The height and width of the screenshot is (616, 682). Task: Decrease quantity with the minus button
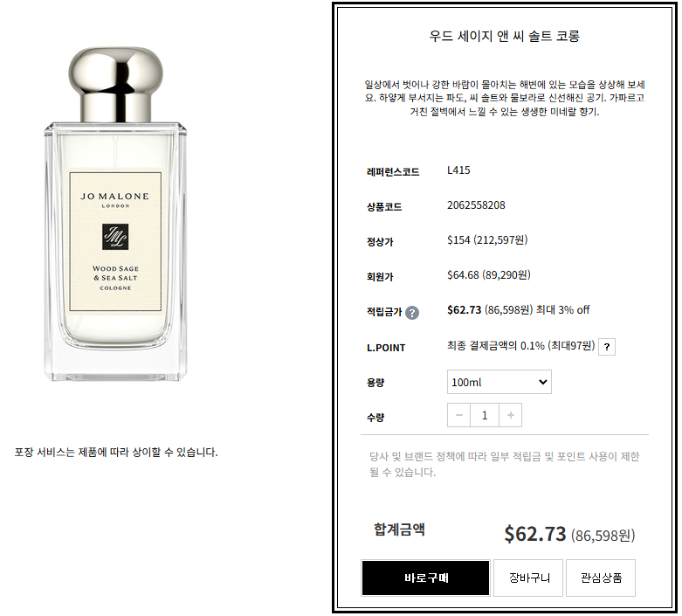(458, 415)
